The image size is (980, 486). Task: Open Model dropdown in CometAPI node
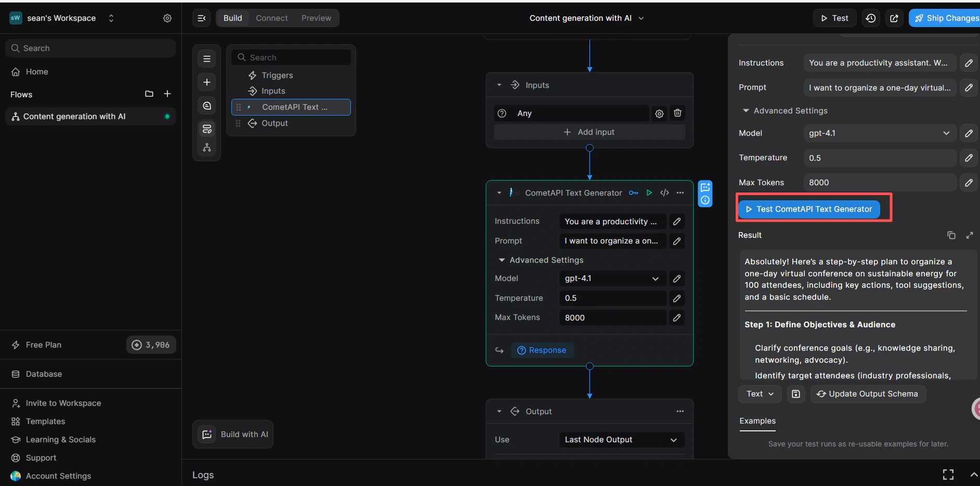(612, 278)
